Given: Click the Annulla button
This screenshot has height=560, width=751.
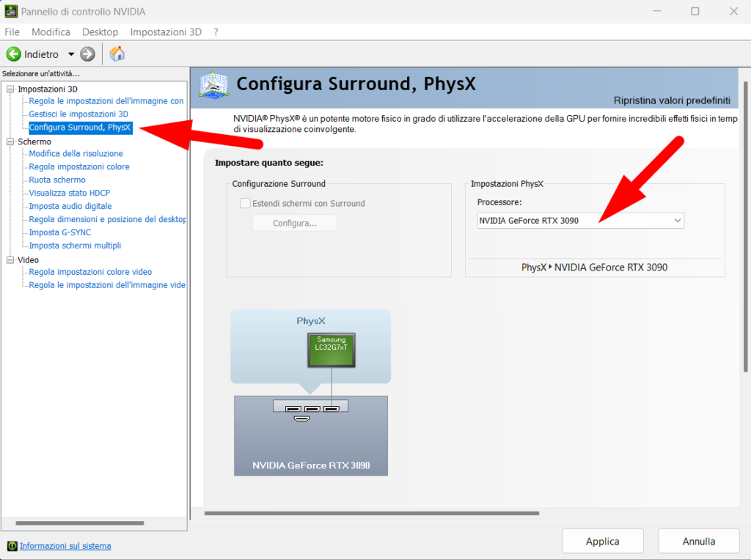Looking at the screenshot, I should (x=699, y=542).
